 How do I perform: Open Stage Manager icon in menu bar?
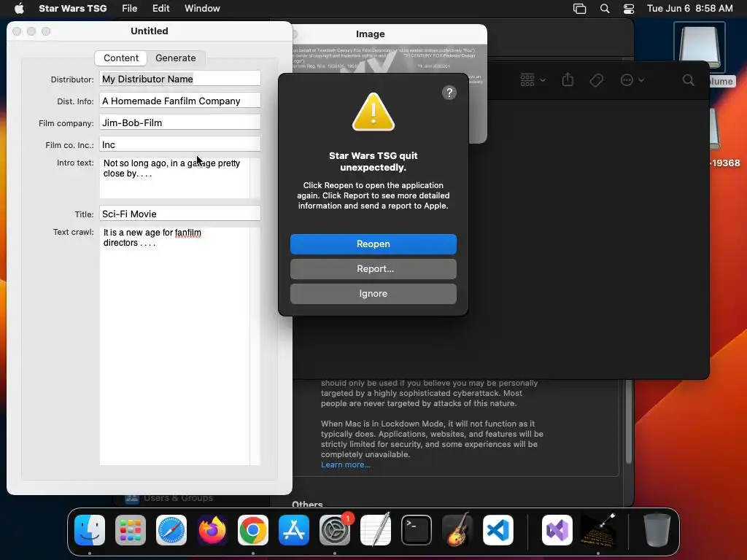(579, 9)
